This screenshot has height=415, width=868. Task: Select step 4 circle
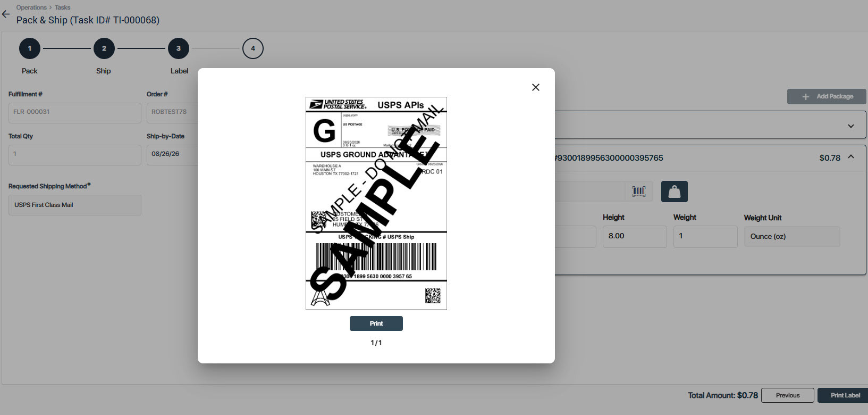pyautogui.click(x=253, y=48)
